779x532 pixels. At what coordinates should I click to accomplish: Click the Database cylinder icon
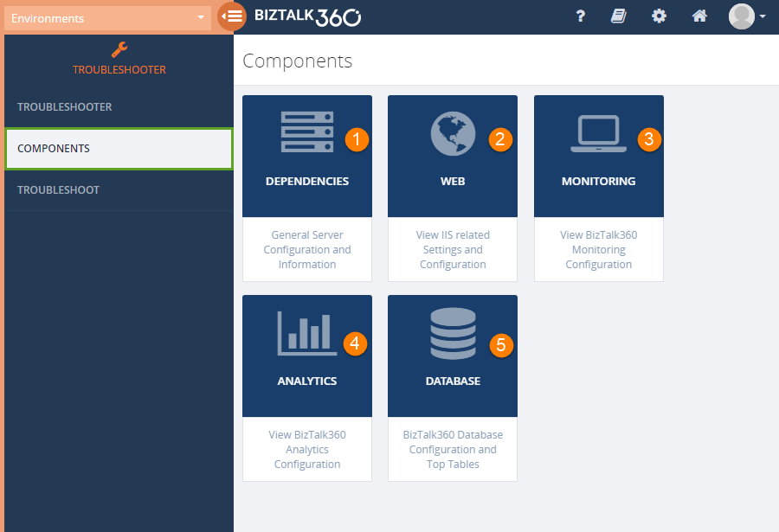(453, 333)
